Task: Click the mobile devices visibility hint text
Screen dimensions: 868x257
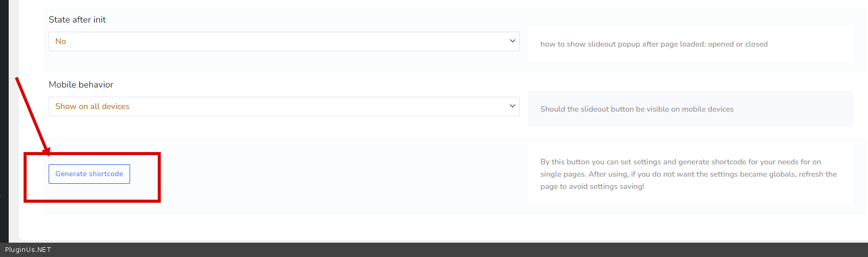Action: tap(637, 109)
